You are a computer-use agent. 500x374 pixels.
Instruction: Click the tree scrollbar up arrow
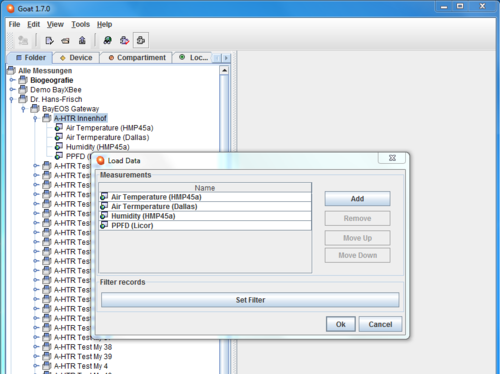tap(224, 70)
